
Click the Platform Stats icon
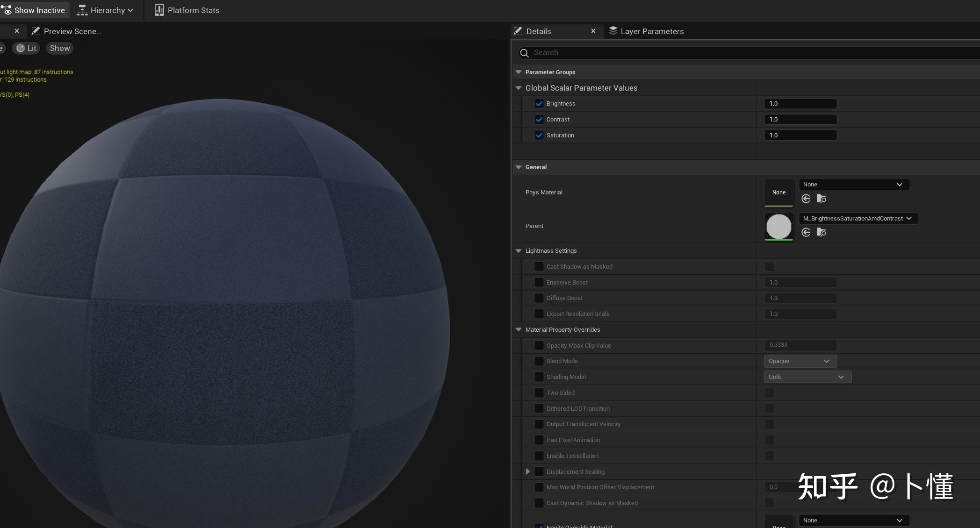pos(159,9)
